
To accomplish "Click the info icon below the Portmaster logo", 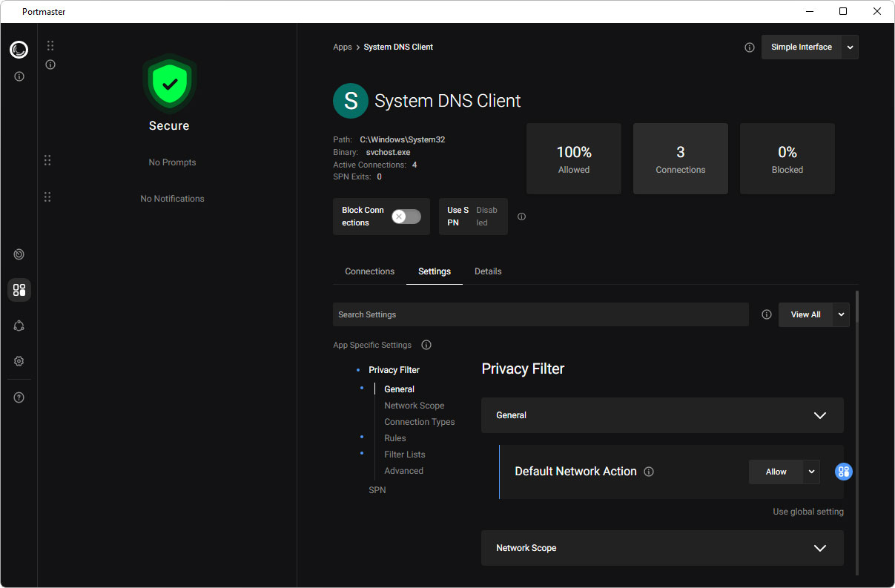I will click(19, 76).
